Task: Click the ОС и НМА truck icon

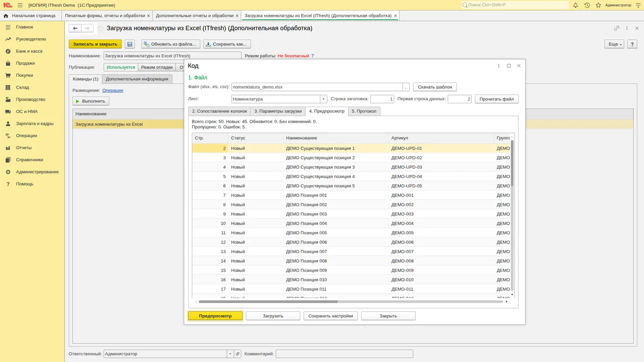Action: coord(8,112)
